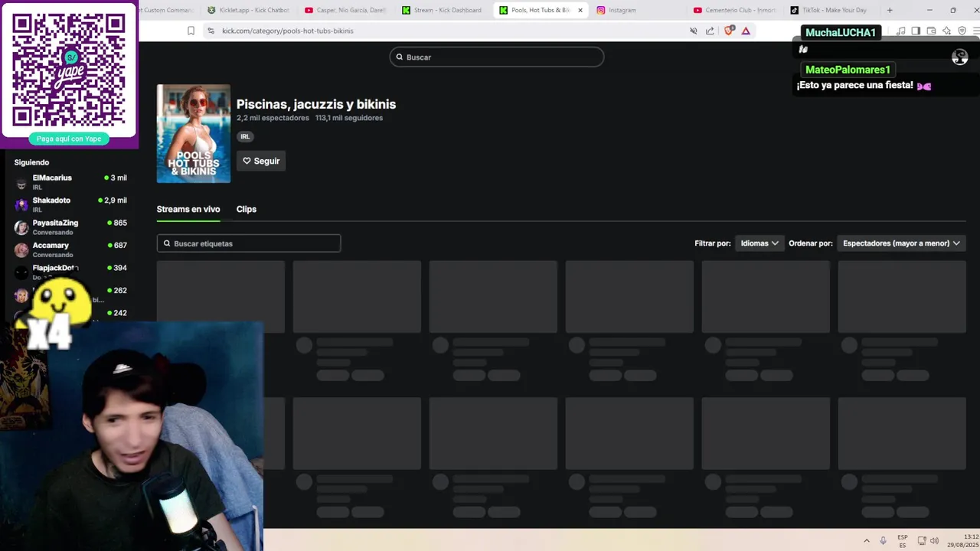Click the muted audio icon in address bar
The height and width of the screenshot is (551, 980).
[x=694, y=31]
